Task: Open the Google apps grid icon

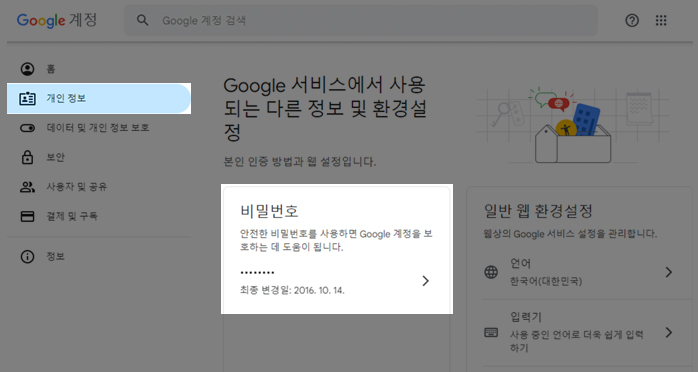Action: click(x=661, y=20)
